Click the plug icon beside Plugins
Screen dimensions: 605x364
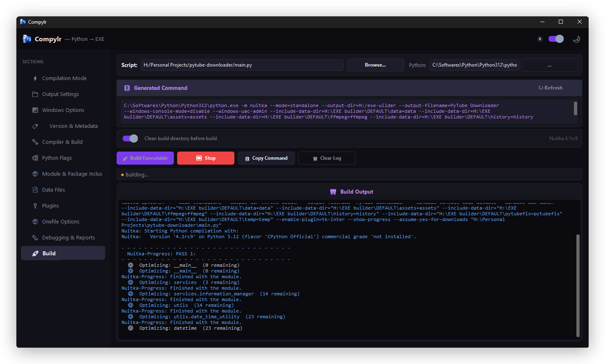tap(35, 205)
